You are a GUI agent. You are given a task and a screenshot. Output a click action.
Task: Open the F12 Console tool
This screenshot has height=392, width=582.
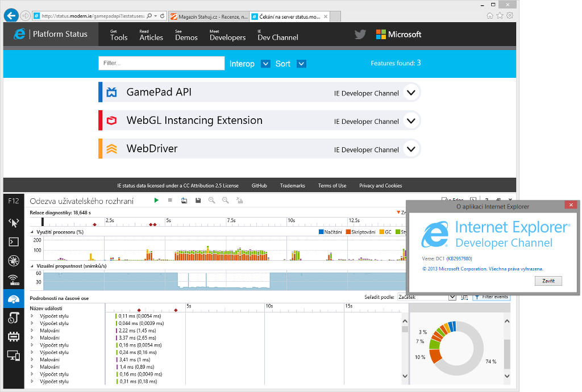tap(14, 242)
